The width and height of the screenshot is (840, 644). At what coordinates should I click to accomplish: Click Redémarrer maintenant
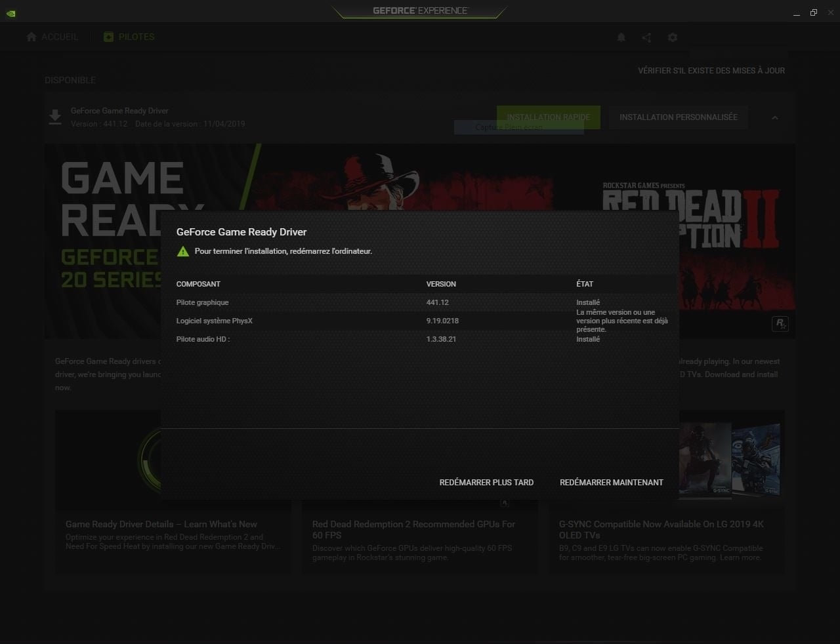pos(612,482)
